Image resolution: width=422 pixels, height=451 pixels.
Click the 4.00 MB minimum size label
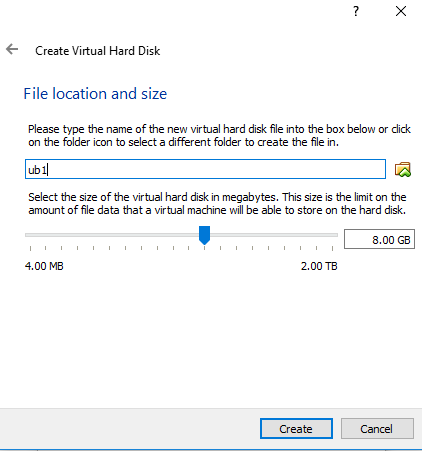click(44, 266)
